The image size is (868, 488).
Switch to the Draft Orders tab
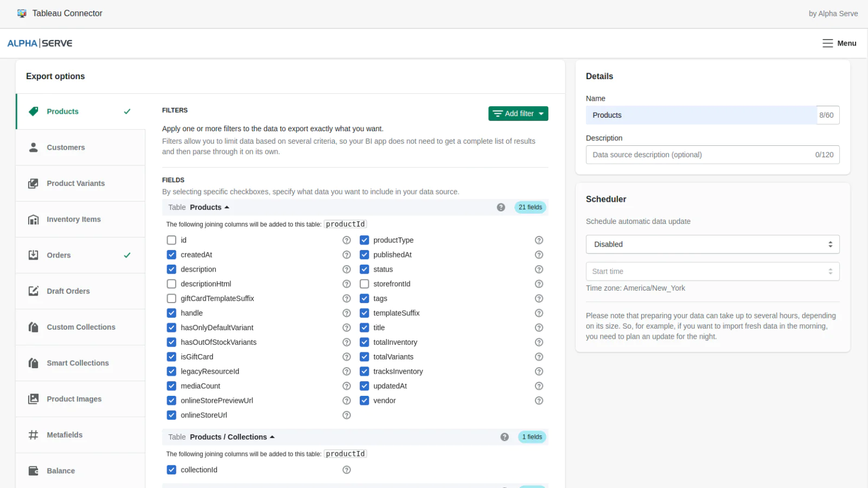(x=80, y=291)
